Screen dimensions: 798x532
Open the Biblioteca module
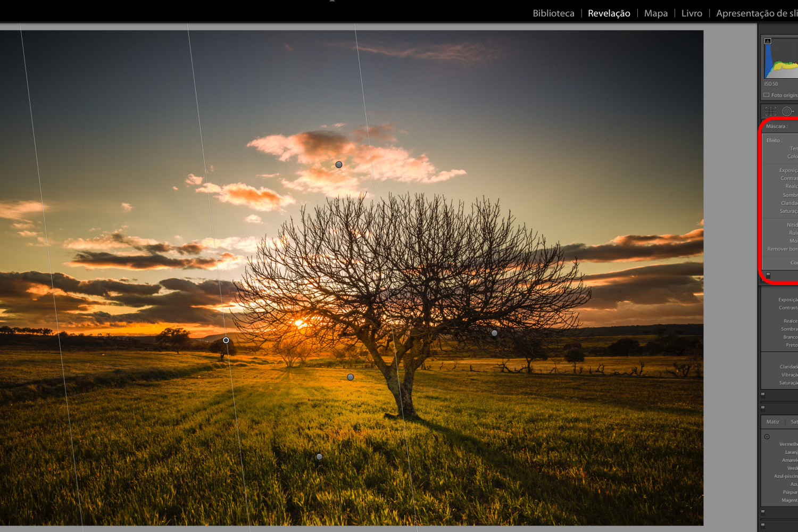(553, 13)
